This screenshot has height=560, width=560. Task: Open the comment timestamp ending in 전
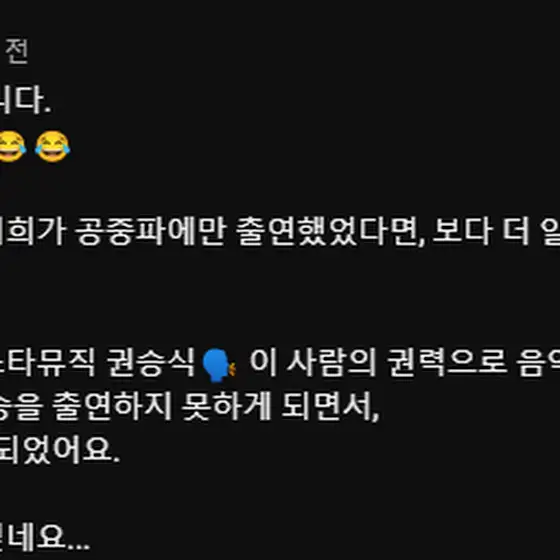[16, 52]
